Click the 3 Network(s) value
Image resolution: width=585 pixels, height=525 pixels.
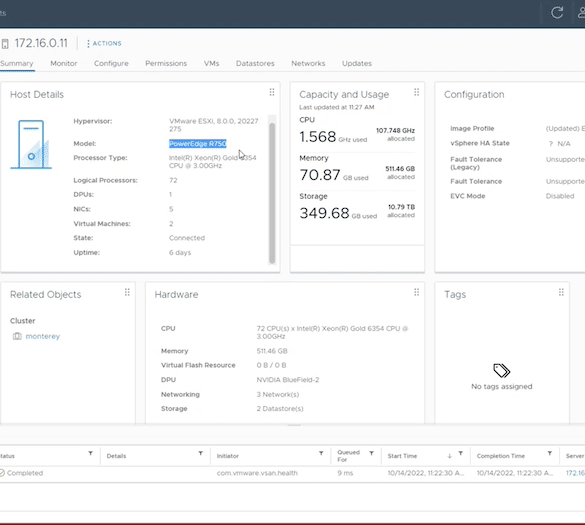278,394
